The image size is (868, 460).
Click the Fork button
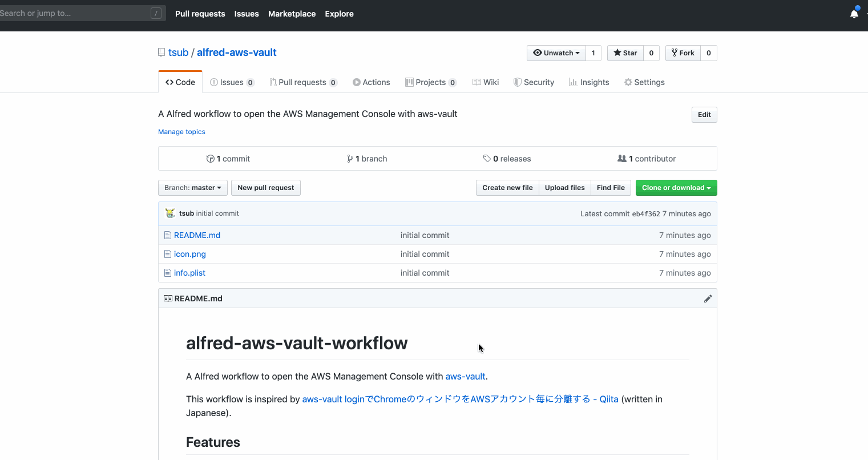click(x=683, y=53)
